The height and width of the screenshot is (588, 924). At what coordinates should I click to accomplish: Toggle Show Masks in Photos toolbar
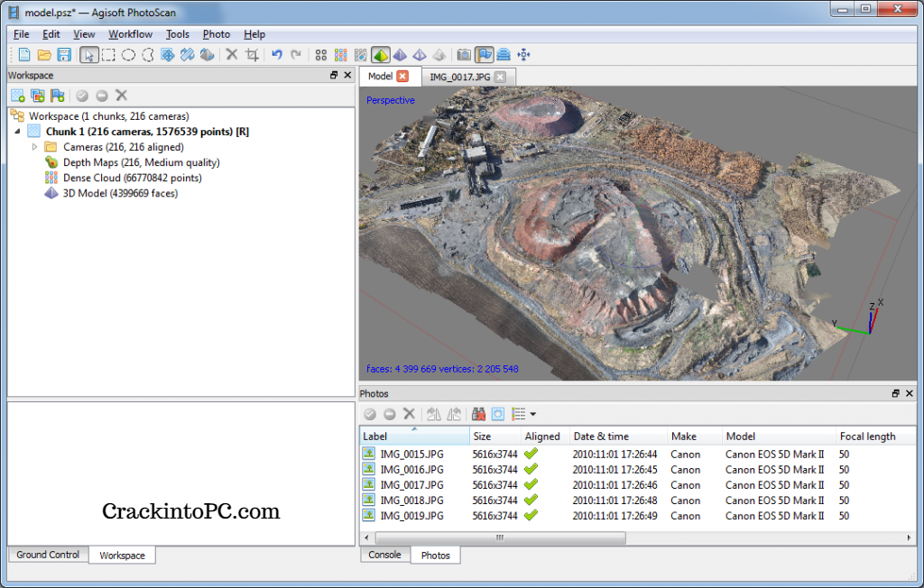(498, 414)
